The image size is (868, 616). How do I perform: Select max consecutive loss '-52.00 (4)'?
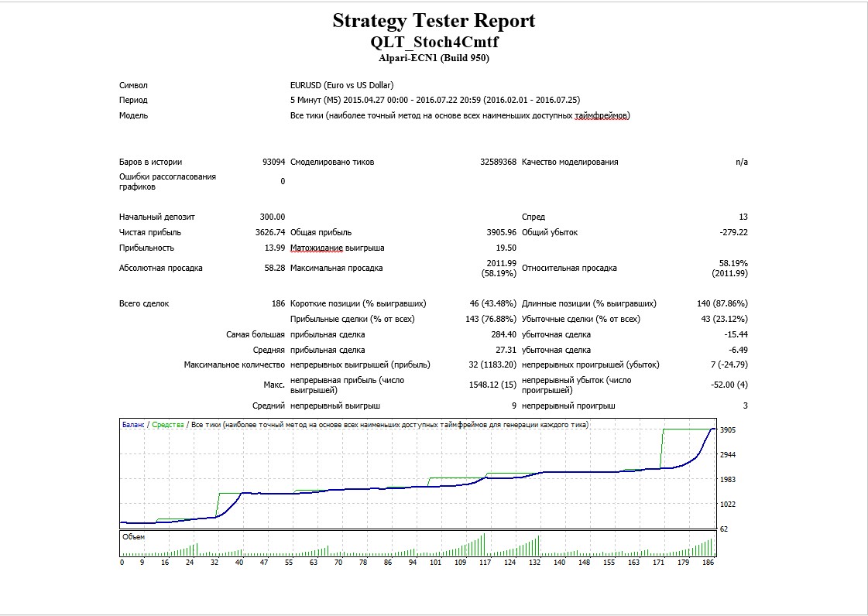pos(729,385)
